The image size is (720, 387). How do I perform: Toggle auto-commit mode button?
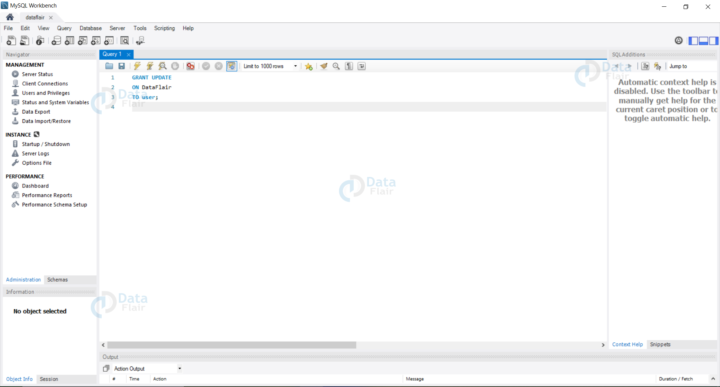pyautogui.click(x=231, y=66)
